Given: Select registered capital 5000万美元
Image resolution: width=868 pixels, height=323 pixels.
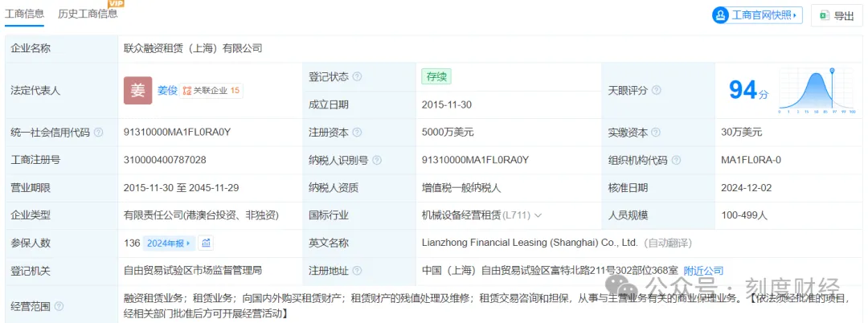Looking at the screenshot, I should (448, 133).
